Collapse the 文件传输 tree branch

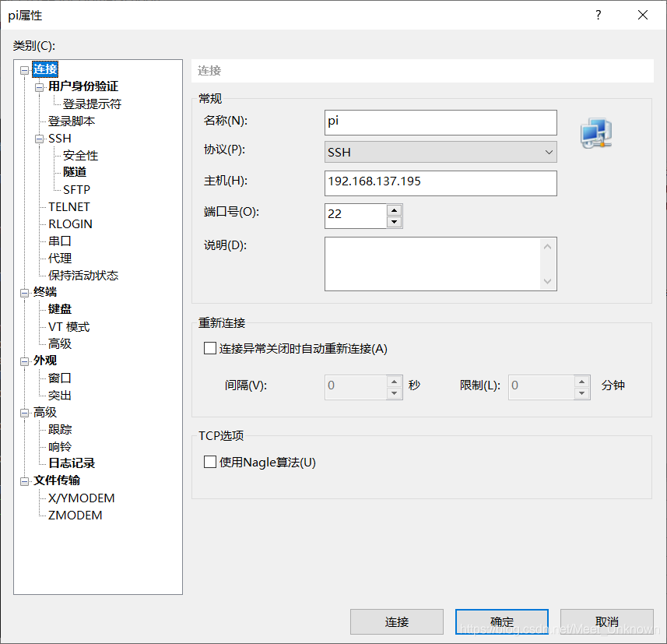coord(25,480)
